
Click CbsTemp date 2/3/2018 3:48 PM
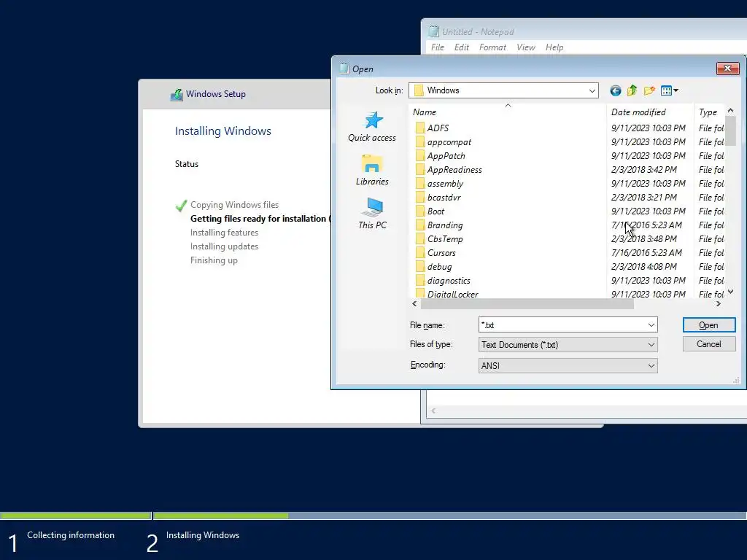644,238
